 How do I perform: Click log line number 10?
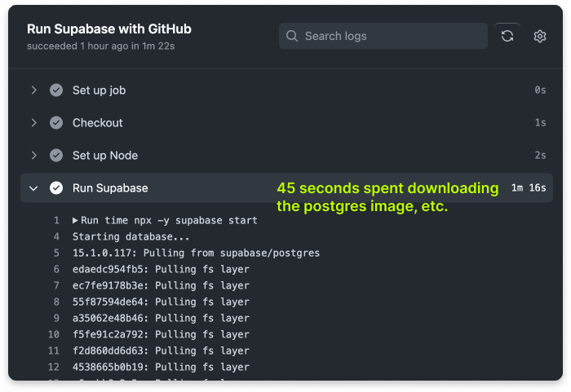pos(54,334)
